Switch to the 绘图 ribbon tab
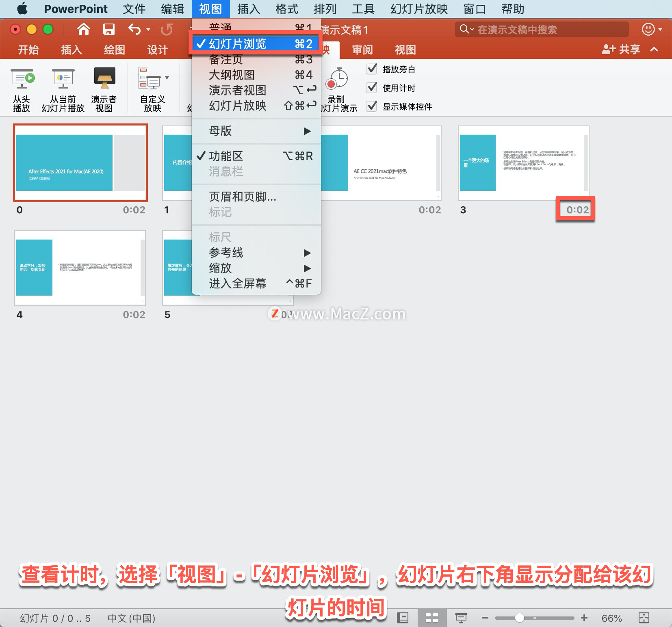This screenshot has height=627, width=672. [x=115, y=50]
